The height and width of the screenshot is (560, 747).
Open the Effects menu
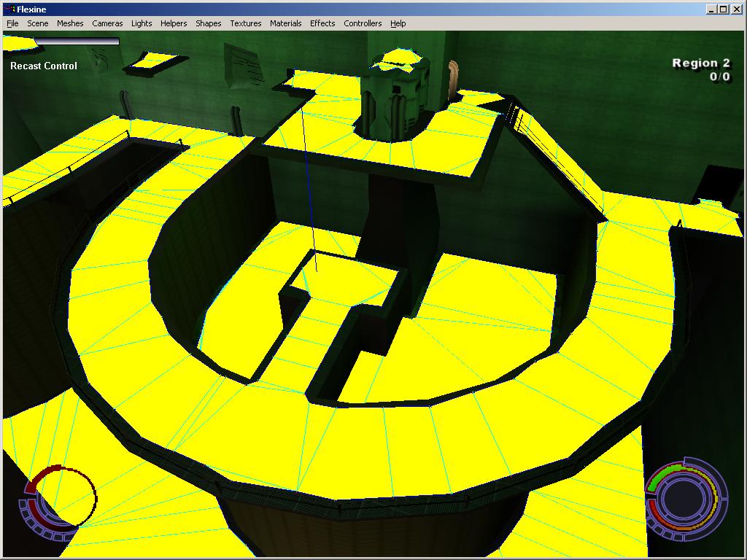tap(322, 23)
